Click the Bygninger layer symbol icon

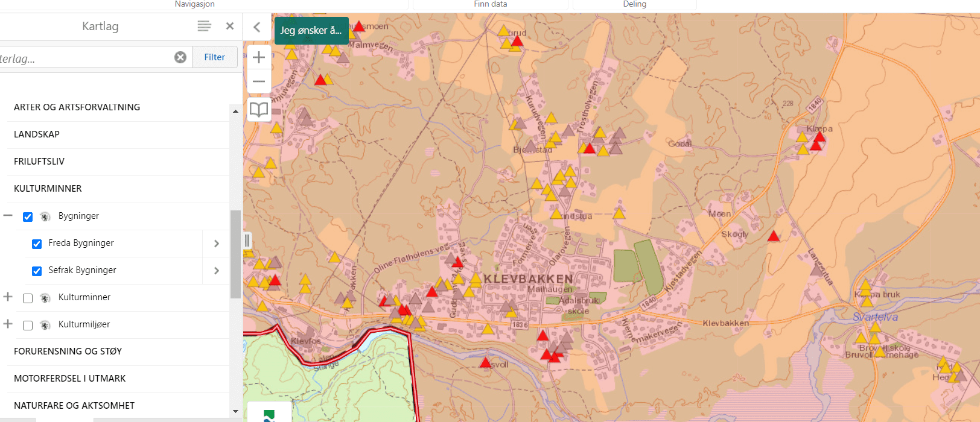(x=45, y=216)
